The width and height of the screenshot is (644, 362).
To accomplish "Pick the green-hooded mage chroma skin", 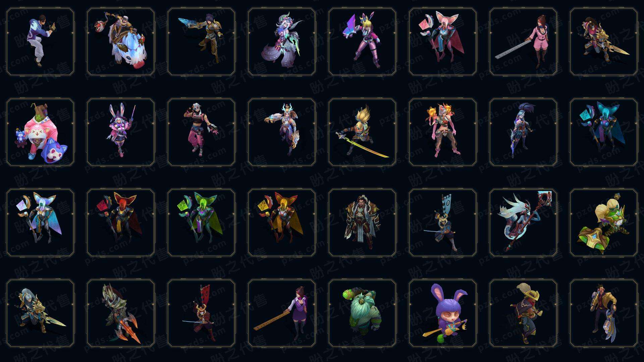I will (201, 223).
